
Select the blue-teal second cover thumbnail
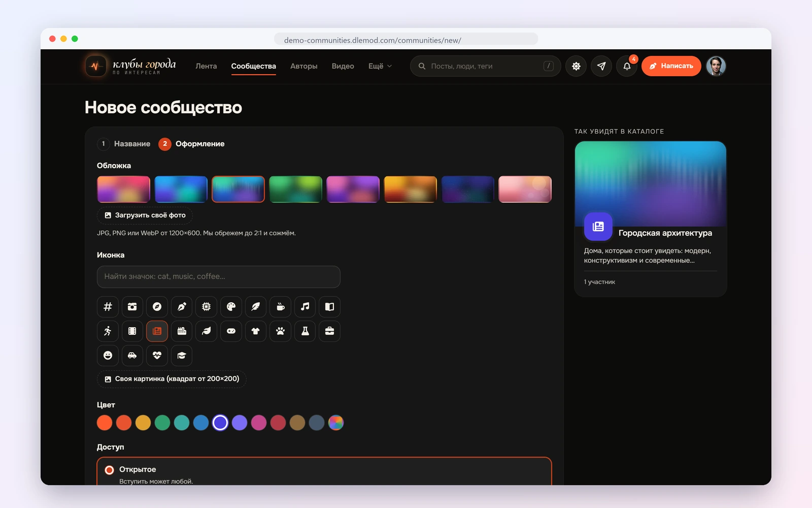[x=181, y=189]
